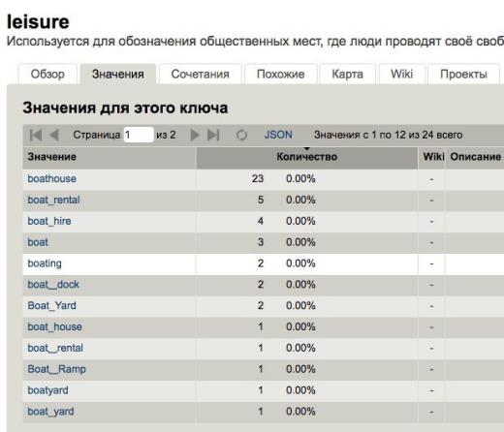Open the Карта tab
Image resolution: width=504 pixels, height=432 pixels.
point(347,75)
